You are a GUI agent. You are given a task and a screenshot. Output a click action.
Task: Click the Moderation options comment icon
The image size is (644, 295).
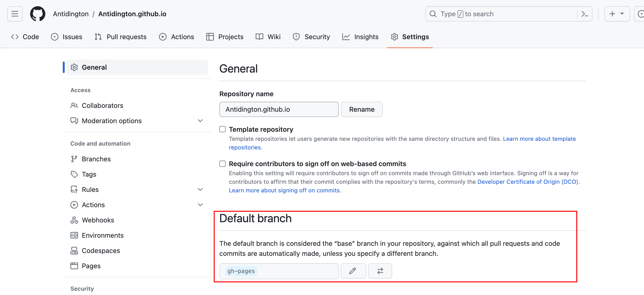coord(74,121)
